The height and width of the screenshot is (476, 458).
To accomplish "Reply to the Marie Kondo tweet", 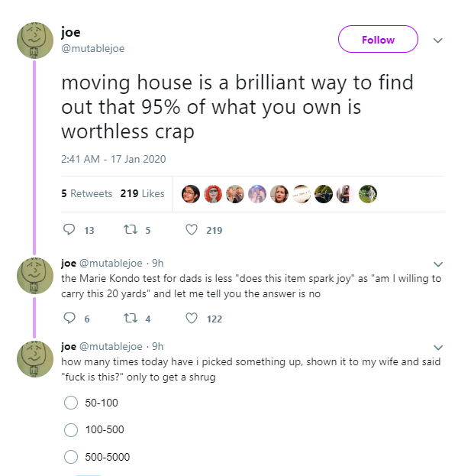I will (69, 318).
